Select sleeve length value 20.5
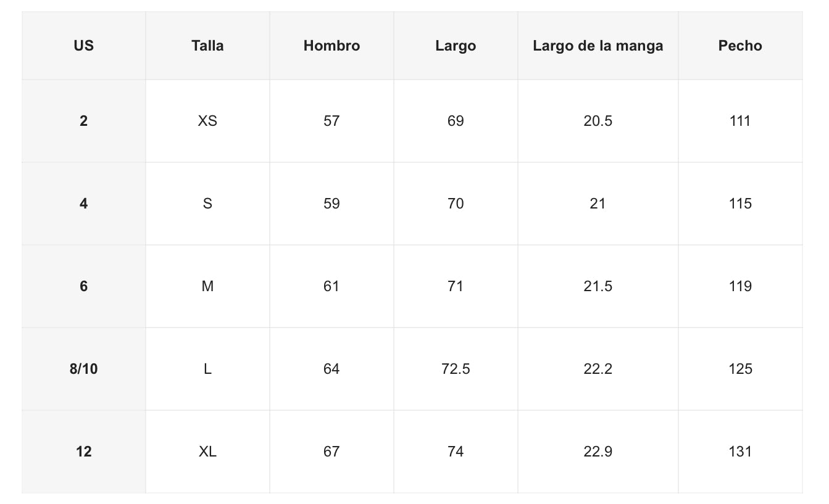Image resolution: width=829 pixels, height=504 pixels. click(x=598, y=121)
